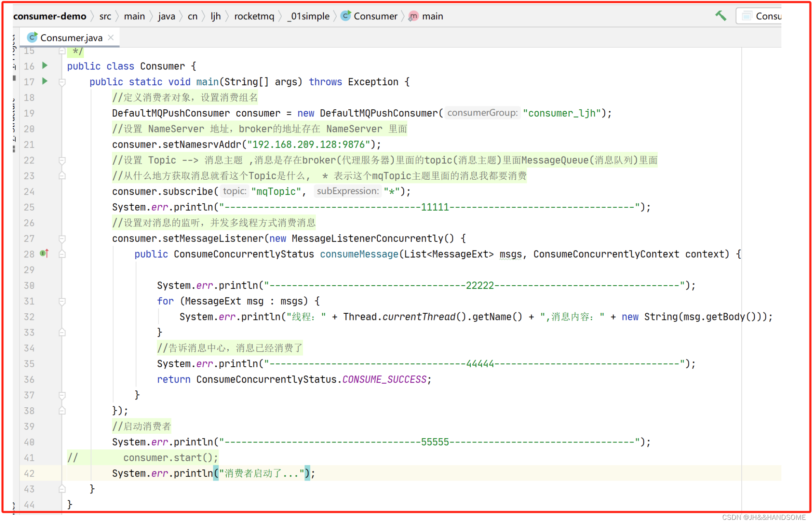Click the main method icon in breadcrumb
Viewport: 812px width, 524px height.
[x=413, y=16]
